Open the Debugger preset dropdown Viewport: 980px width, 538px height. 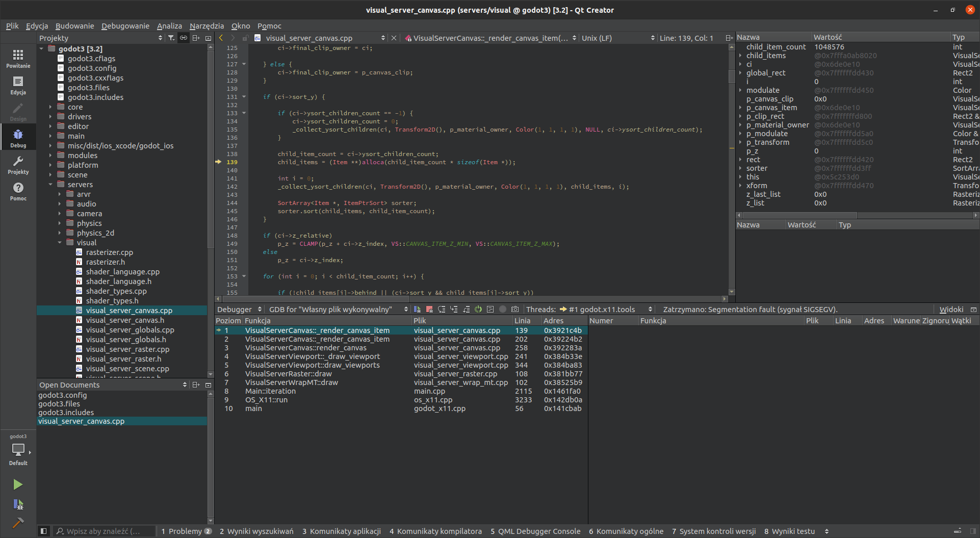point(239,309)
